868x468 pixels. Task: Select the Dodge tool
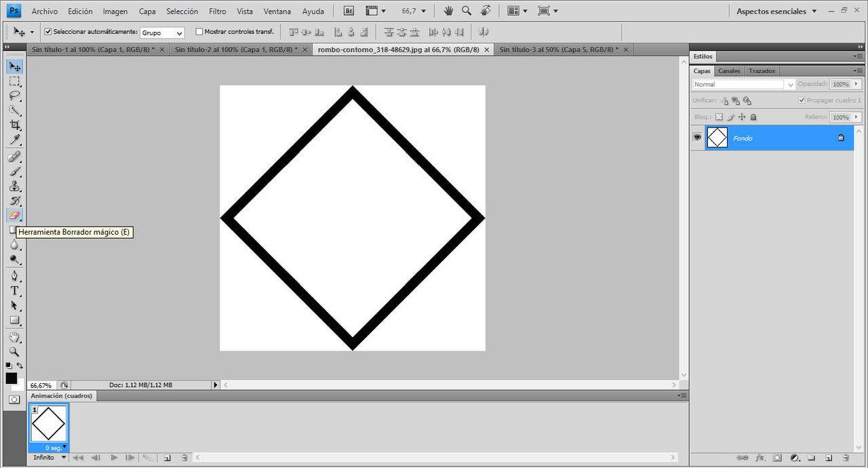click(x=14, y=259)
